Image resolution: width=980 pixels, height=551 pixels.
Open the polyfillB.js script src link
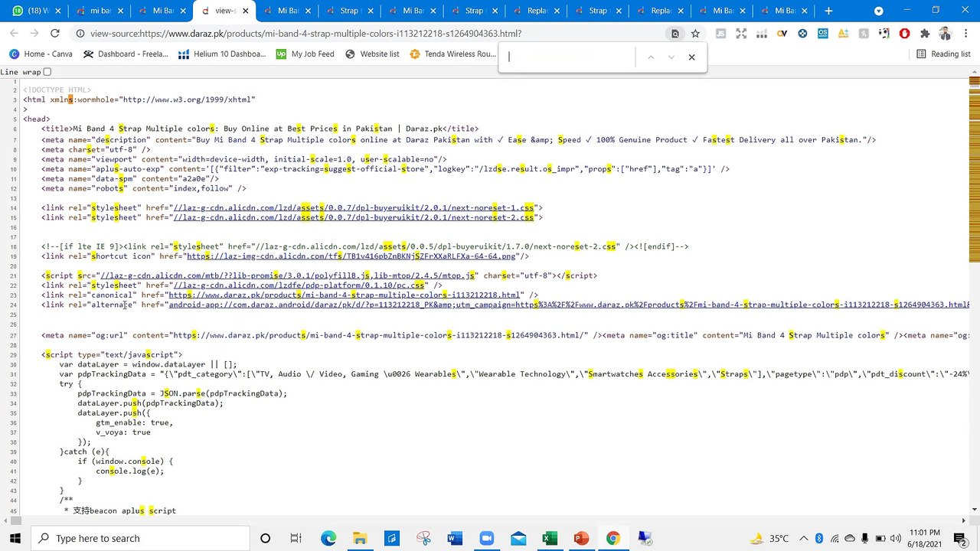tap(288, 275)
